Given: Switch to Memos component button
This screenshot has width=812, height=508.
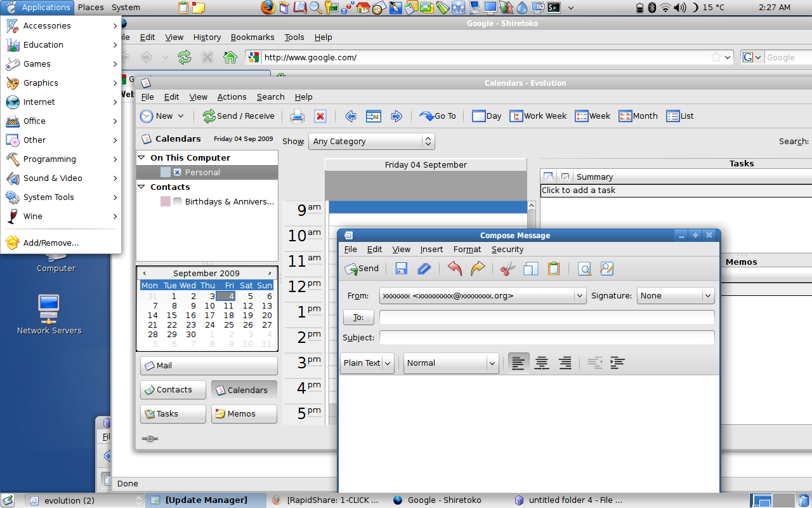Looking at the screenshot, I should pos(244,414).
